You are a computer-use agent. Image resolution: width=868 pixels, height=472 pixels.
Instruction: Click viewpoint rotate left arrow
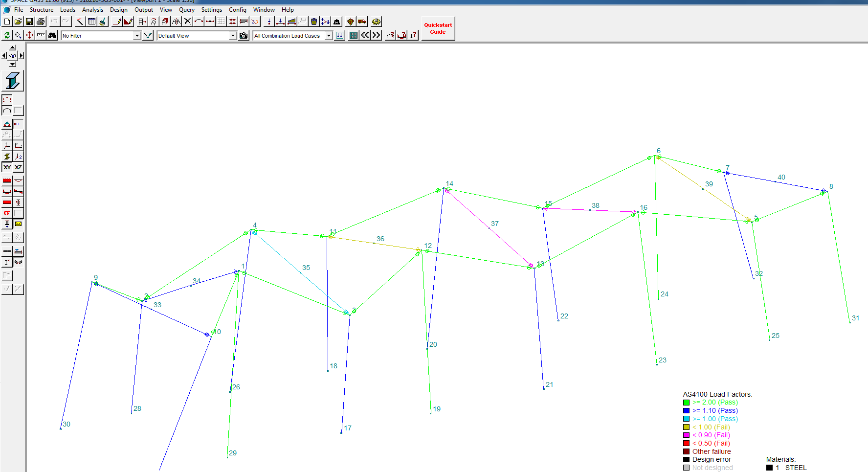(4, 56)
